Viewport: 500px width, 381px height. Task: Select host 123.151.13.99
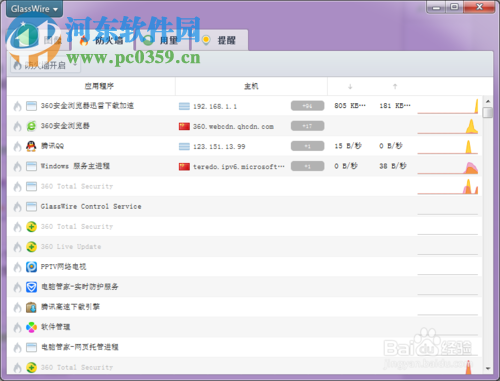coord(219,147)
